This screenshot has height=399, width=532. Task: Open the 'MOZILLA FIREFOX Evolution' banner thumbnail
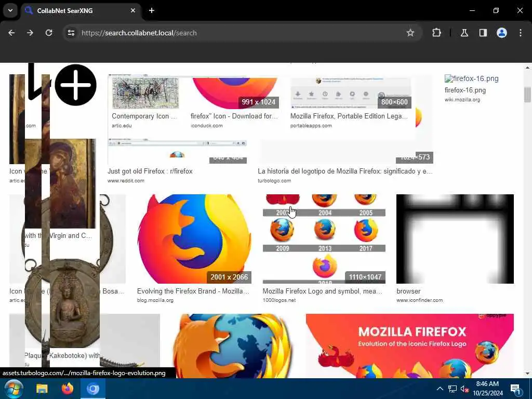tap(410, 345)
